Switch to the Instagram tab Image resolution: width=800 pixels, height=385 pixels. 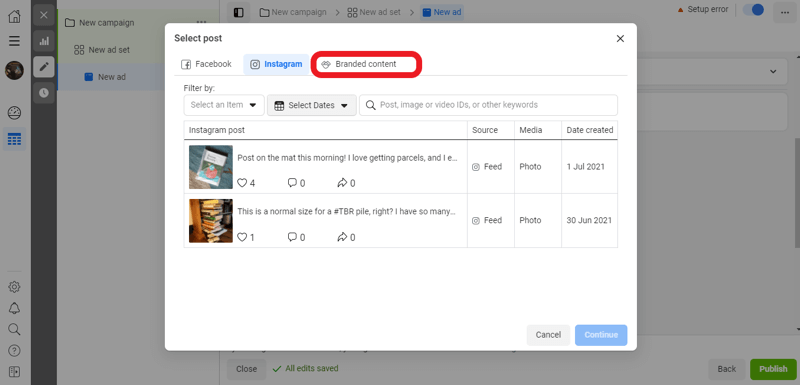[276, 64]
